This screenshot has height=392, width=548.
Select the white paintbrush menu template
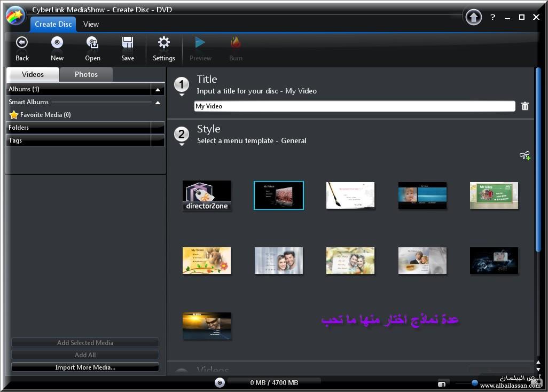[x=350, y=195]
